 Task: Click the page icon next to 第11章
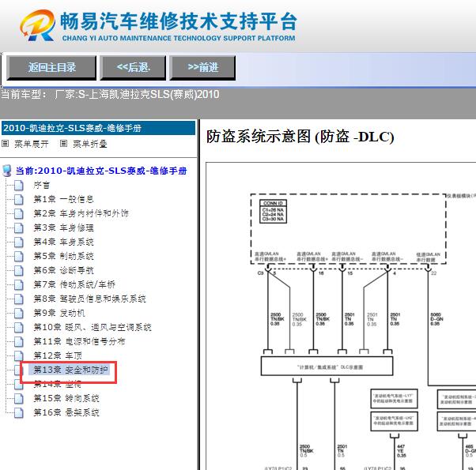point(19,341)
